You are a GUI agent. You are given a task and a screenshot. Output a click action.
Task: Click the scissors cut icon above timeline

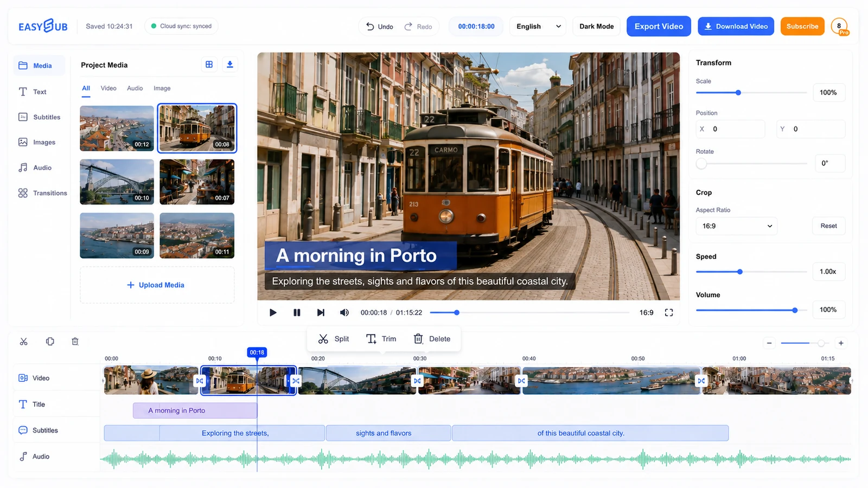pyautogui.click(x=24, y=342)
